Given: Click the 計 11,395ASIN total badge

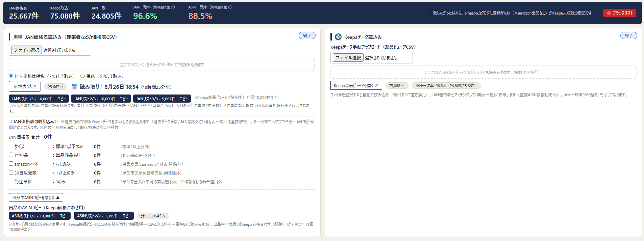Looking at the screenshot, I should click(x=153, y=216).
